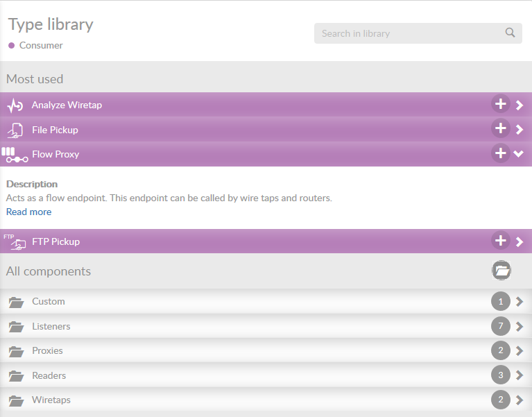Click the Flow Proxy endpoint icon

[x=15, y=155]
